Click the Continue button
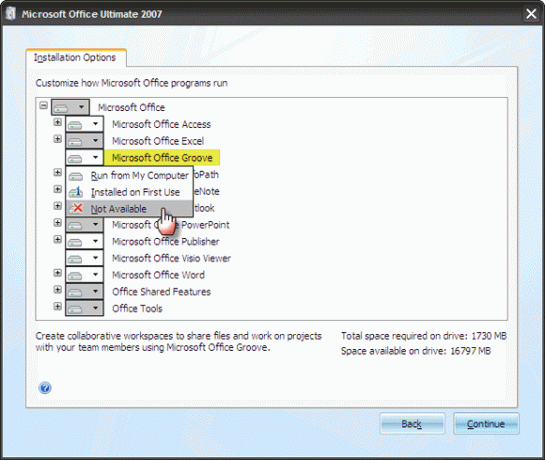Screen dimensions: 545x460 (486, 424)
